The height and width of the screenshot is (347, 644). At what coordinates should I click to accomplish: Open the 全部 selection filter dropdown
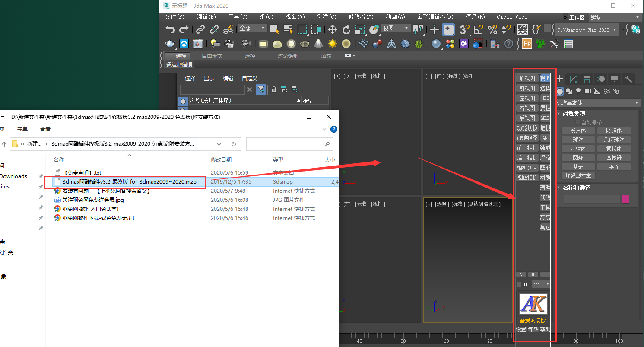coord(252,28)
